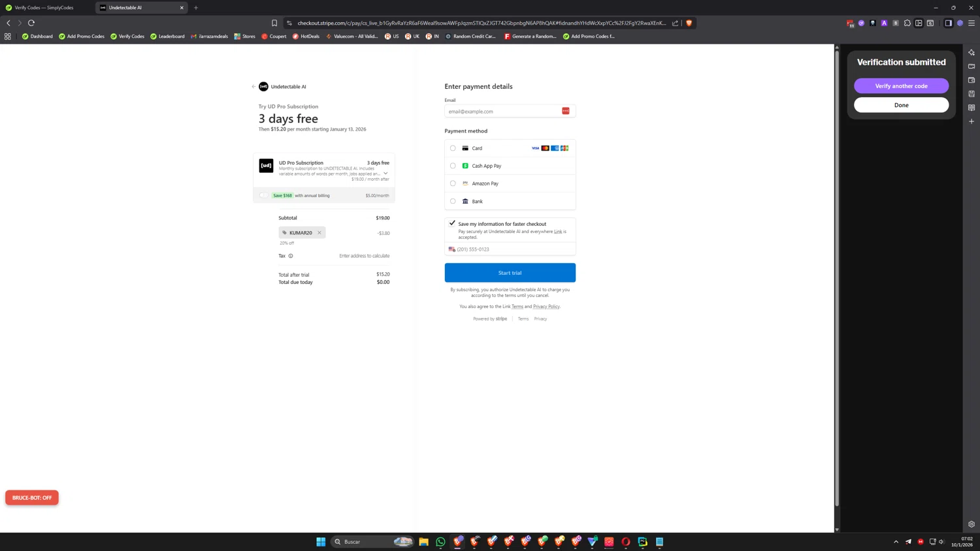Open PyCharm from taskbar
This screenshot has height=551, width=980.
click(643, 542)
